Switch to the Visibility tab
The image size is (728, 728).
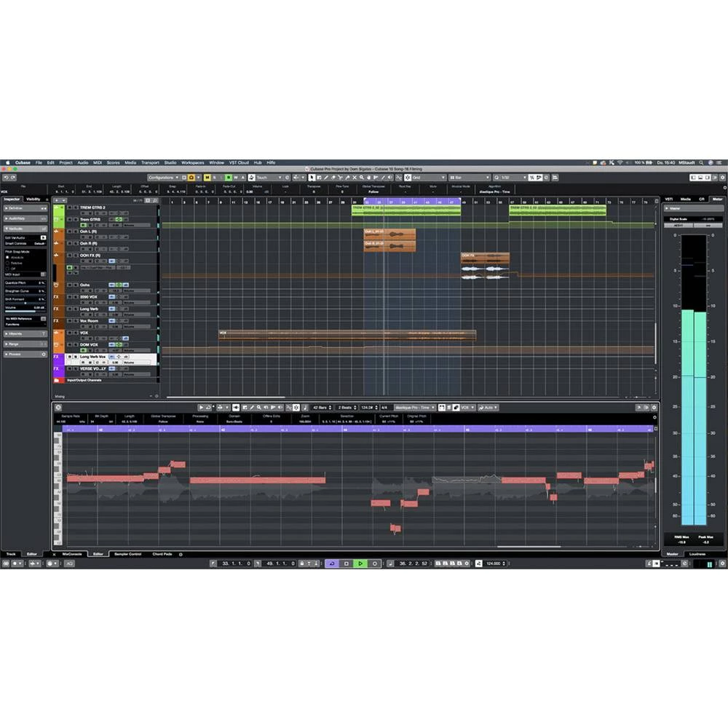[33, 199]
